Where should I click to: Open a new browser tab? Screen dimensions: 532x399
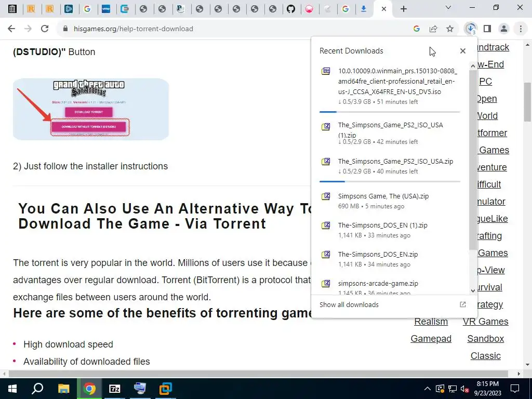403,9
